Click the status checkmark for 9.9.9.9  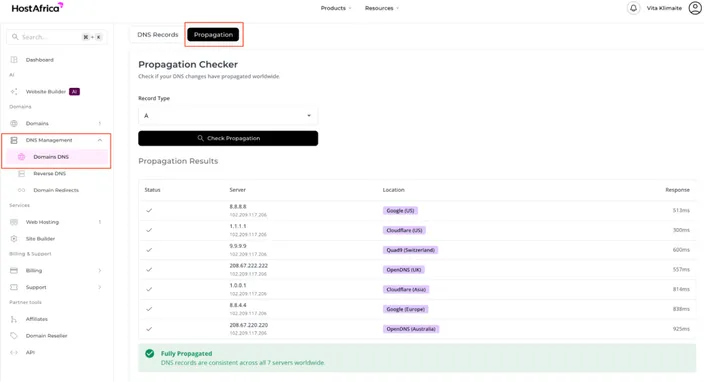[149, 250]
